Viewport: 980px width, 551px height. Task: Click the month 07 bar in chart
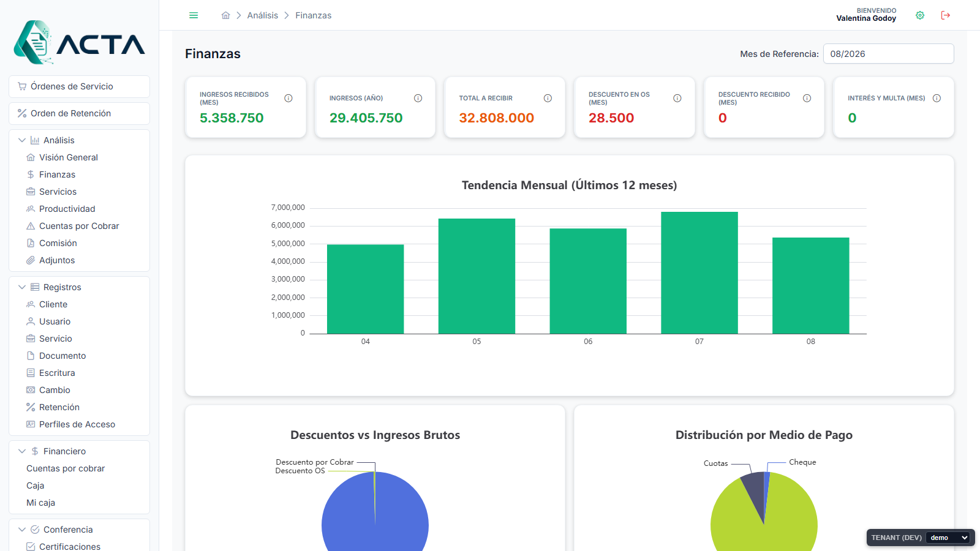click(x=699, y=273)
